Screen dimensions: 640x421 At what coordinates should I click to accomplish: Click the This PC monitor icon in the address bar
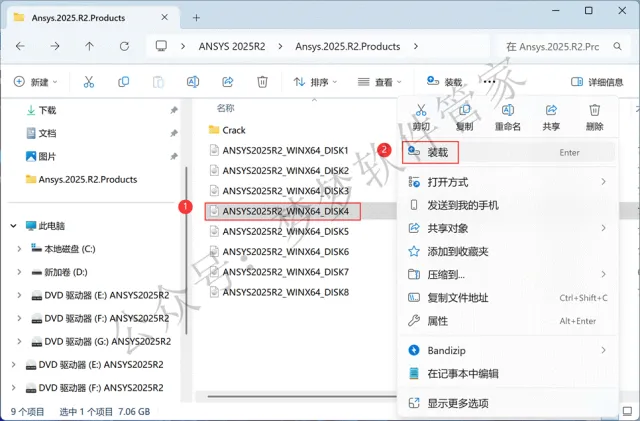coord(161,46)
